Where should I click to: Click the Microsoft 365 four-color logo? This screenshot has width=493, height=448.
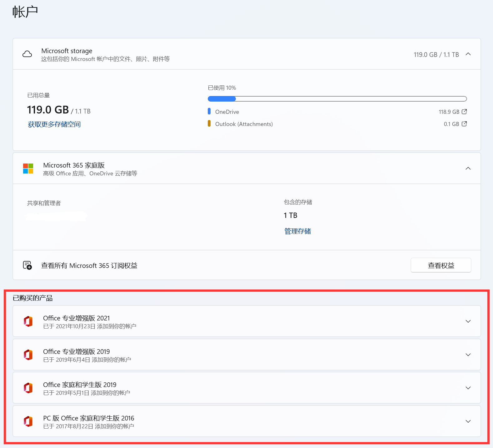28,169
